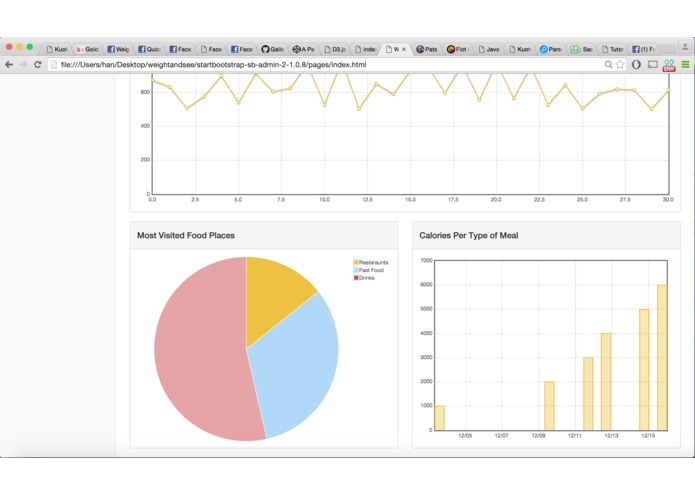Image resolution: width=695 pixels, height=494 pixels.
Task: Switch to the D3.js tab
Action: click(335, 49)
